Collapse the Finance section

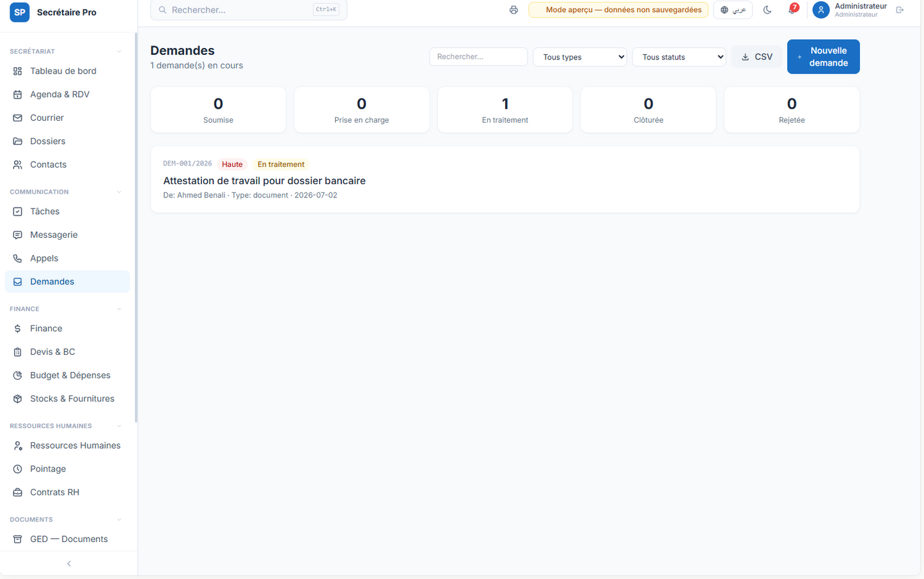point(119,309)
